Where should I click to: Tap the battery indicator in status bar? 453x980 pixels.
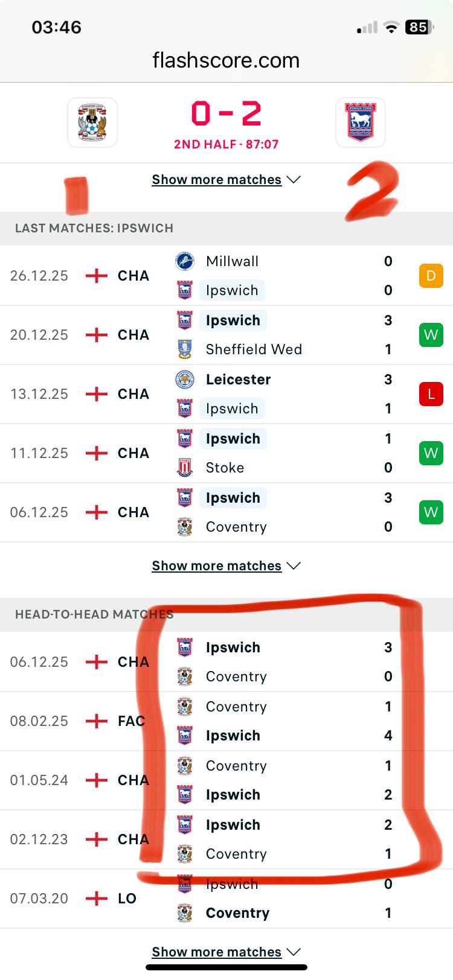coord(419,27)
